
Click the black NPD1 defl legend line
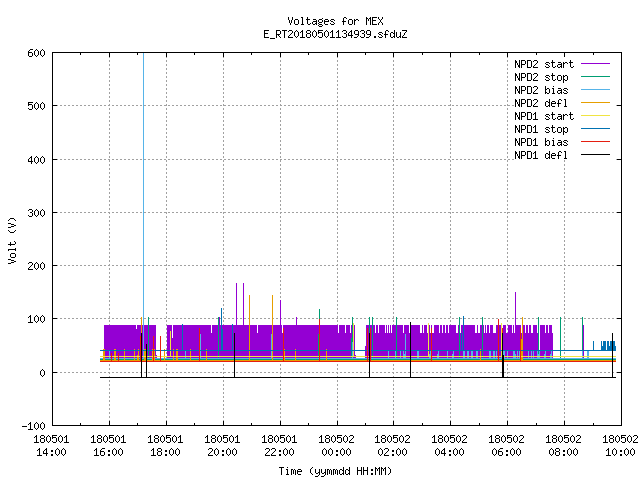point(596,155)
